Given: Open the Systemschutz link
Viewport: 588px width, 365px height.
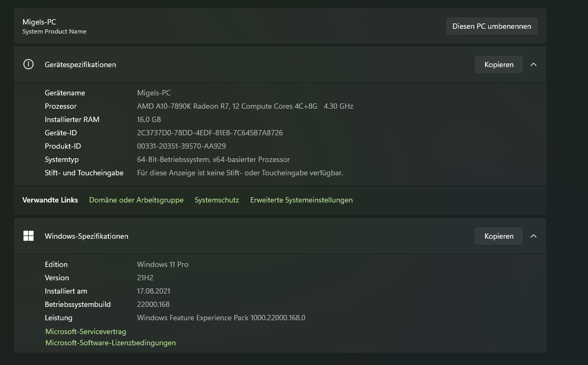Looking at the screenshot, I should 217,200.
